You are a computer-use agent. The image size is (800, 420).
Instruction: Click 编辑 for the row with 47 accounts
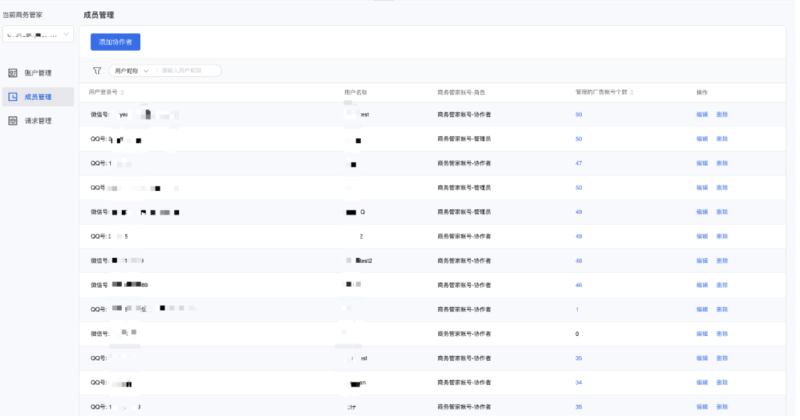click(702, 163)
